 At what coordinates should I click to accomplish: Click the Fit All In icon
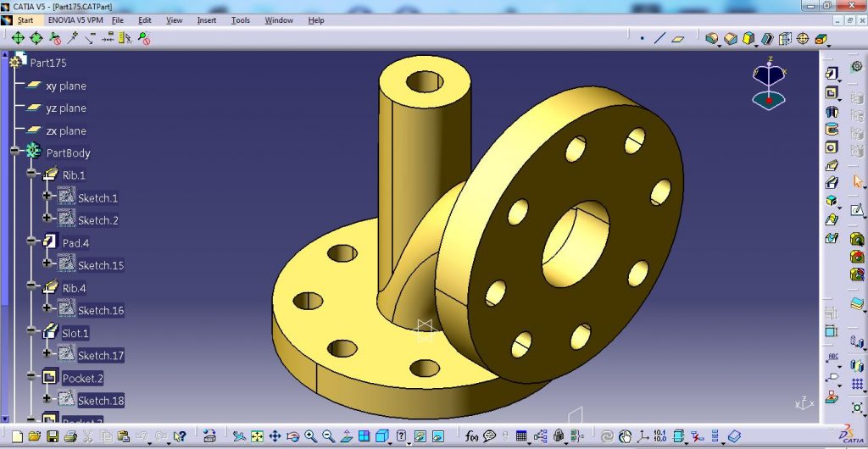tap(257, 436)
